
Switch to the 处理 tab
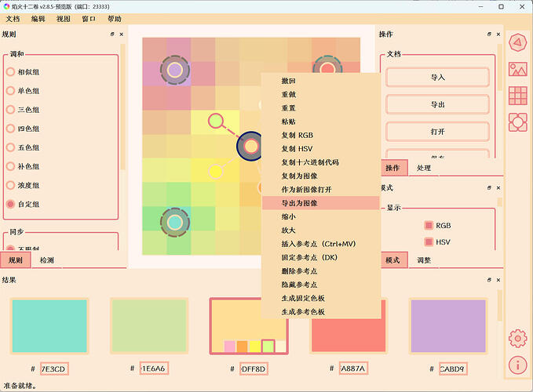click(x=424, y=168)
